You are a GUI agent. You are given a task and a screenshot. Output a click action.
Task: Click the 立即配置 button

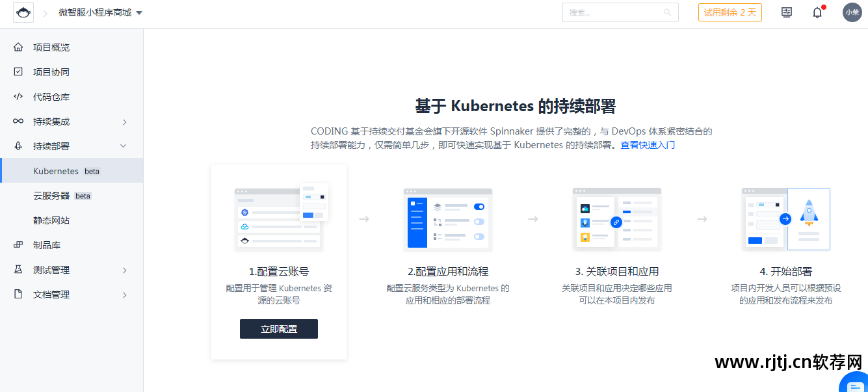pyautogui.click(x=279, y=329)
